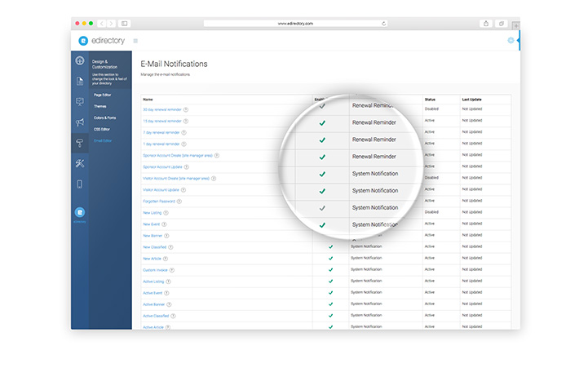Click Not Updated cell in Active Event row
Screen dimensions: 588x368
click(x=471, y=292)
